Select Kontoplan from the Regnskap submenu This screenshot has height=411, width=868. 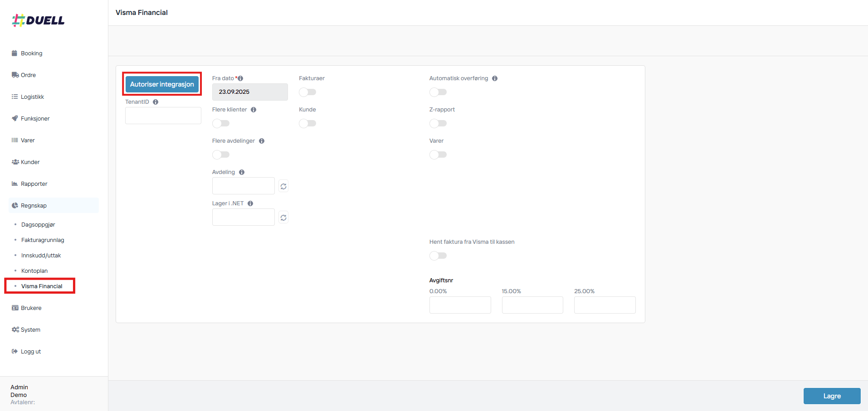[34, 271]
